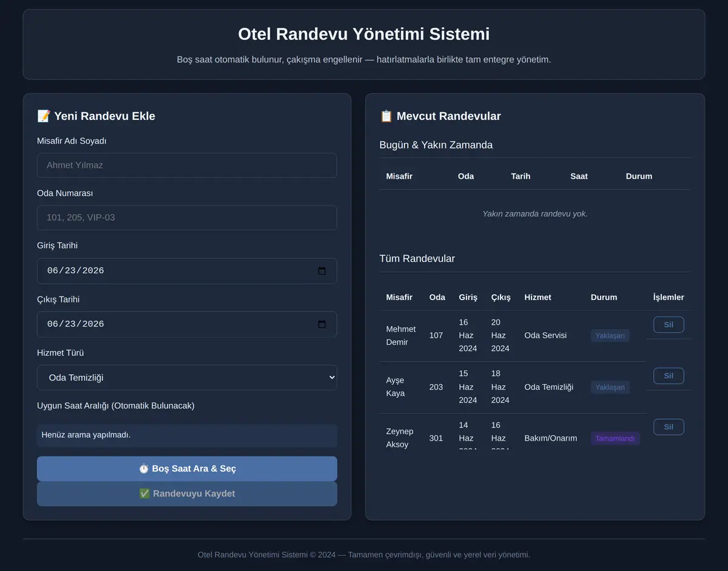
Task: Remove Ayşe Kaya's appointment using Sil
Action: (x=669, y=376)
